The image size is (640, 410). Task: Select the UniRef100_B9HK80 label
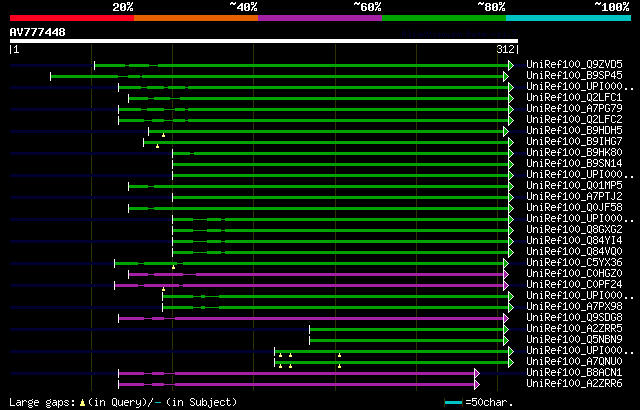[x=574, y=153]
